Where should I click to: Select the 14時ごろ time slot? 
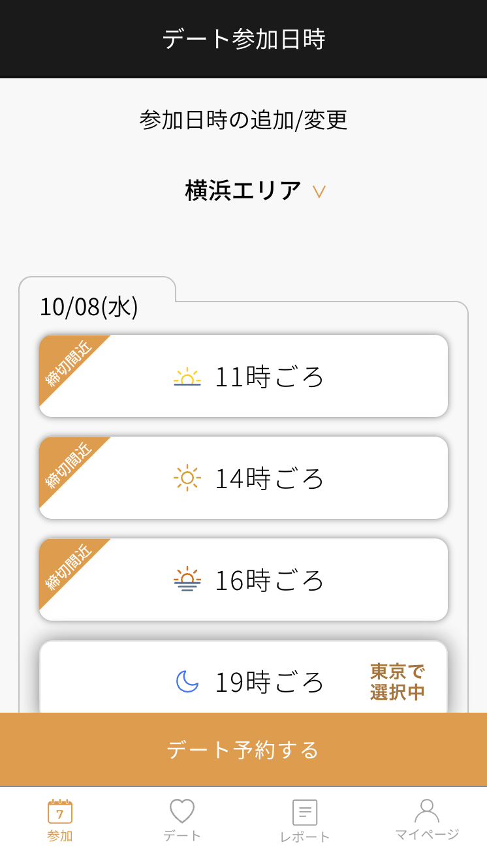269,478
